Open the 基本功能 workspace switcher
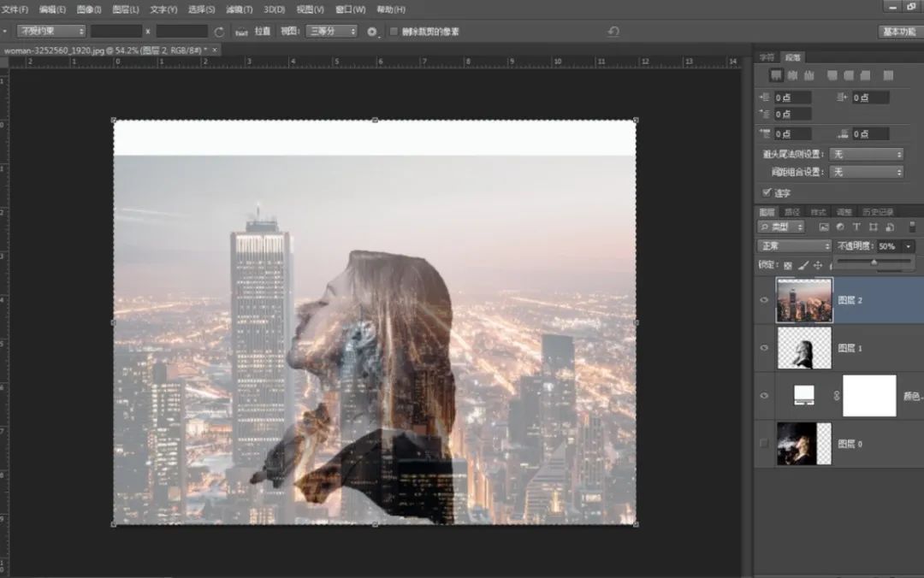This screenshot has width=924, height=578. (899, 32)
